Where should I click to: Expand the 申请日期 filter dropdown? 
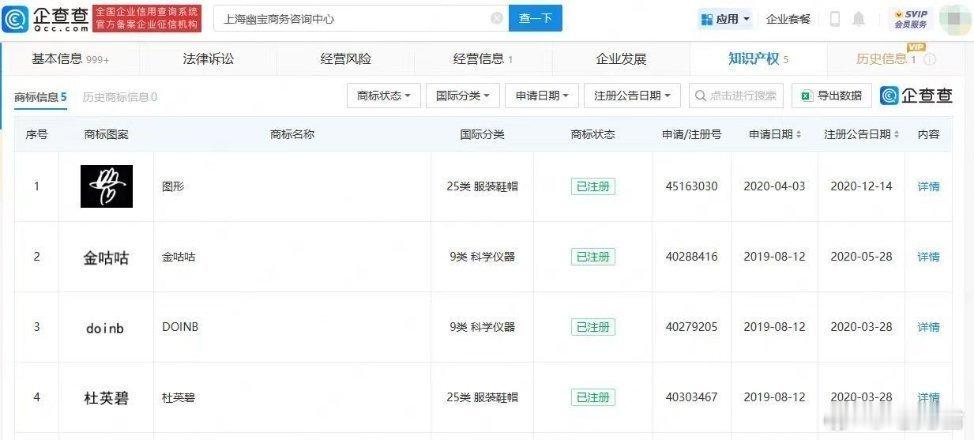point(542,96)
